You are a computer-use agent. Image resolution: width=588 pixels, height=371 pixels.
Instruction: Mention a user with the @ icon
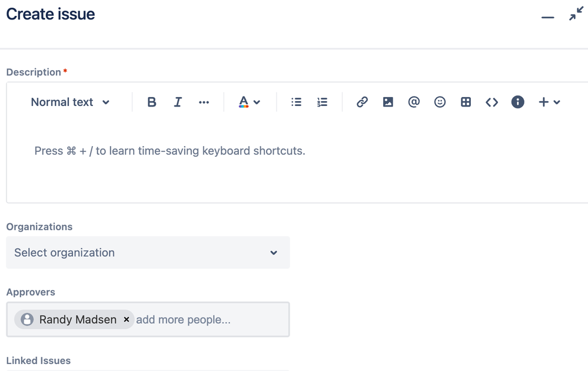point(414,101)
